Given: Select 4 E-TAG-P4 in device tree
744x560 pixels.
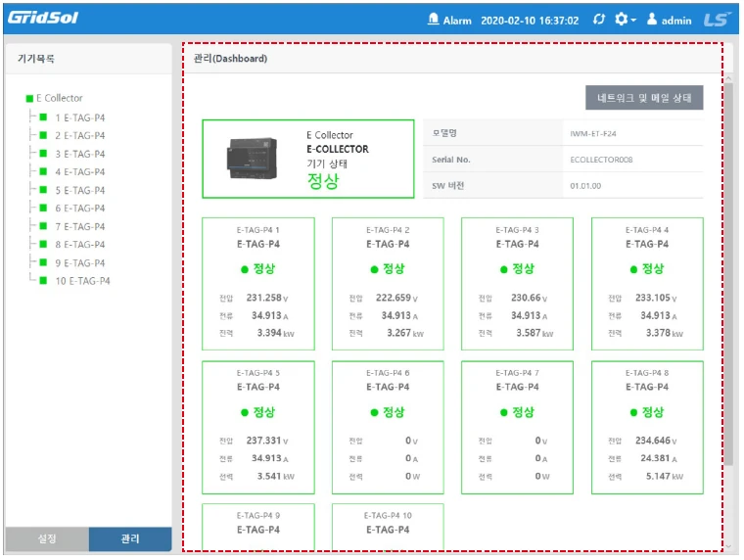Looking at the screenshot, I should click(79, 172).
